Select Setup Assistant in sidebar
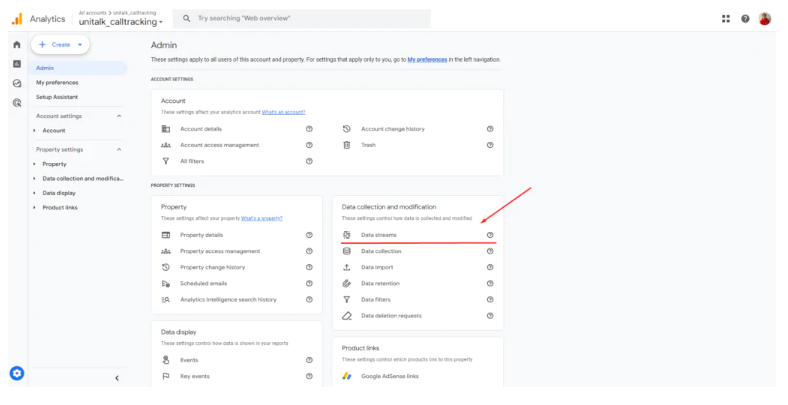Viewport: 788px width, 405px height. [x=57, y=97]
